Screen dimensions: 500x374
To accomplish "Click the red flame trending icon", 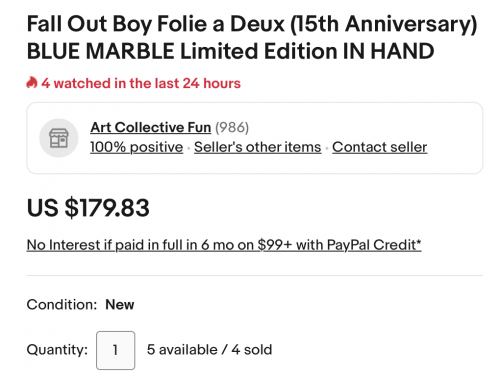I will click(32, 83).
